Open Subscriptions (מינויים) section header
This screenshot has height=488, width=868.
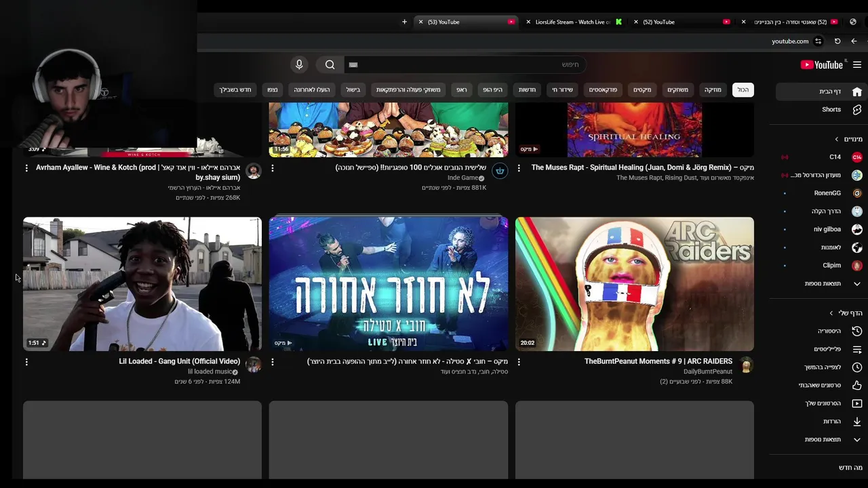click(848, 139)
